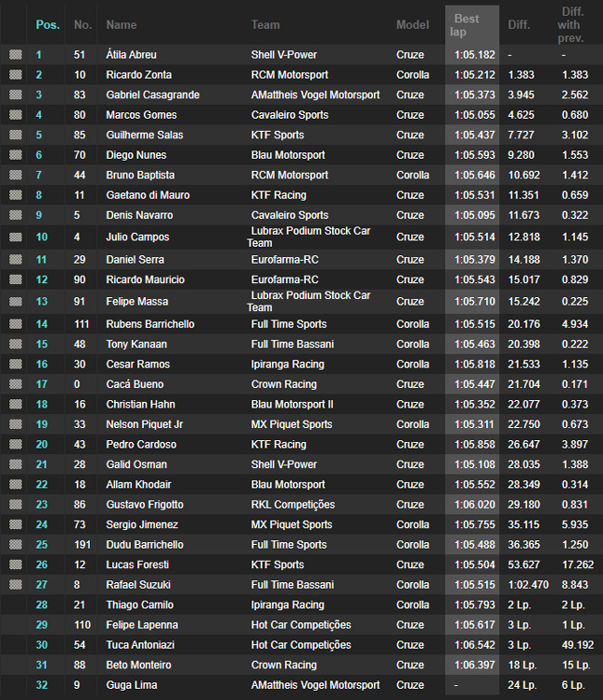Click the checkered flag icon in Galid Osman's row
Screen dimensions: 603x700
[16, 464]
